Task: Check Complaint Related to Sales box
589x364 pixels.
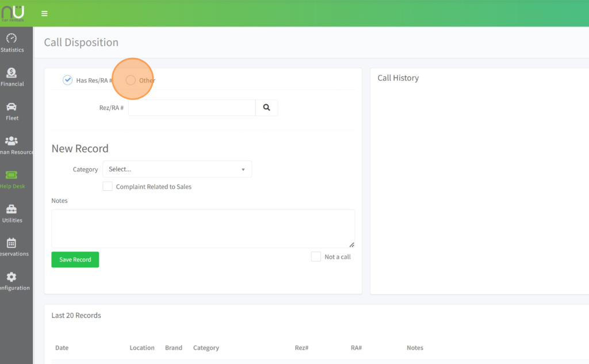Action: [108, 186]
